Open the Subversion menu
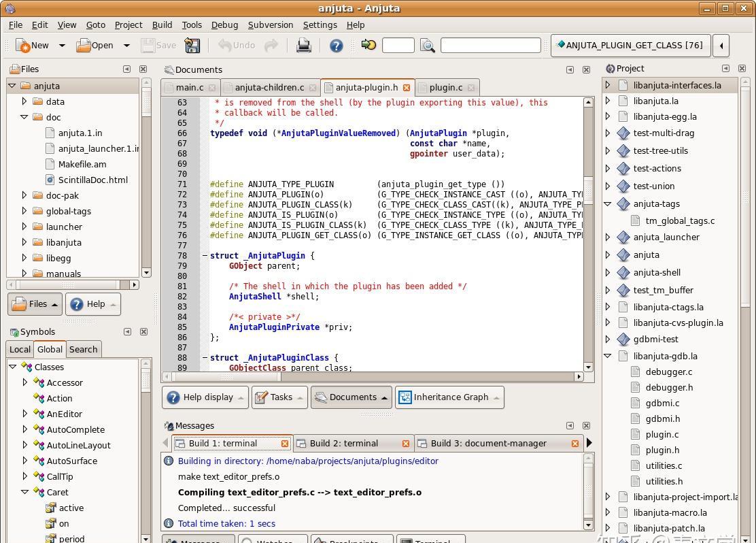This screenshot has height=543, width=756. 271,24
